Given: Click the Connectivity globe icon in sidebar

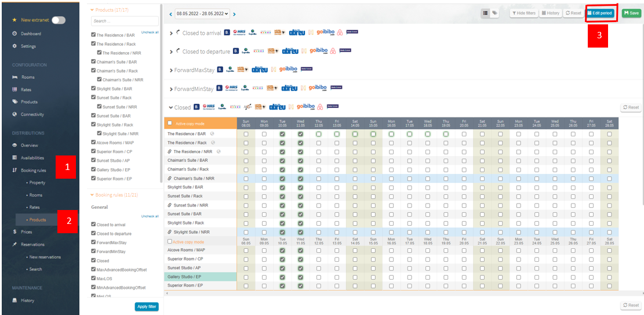Looking at the screenshot, I should point(14,114).
